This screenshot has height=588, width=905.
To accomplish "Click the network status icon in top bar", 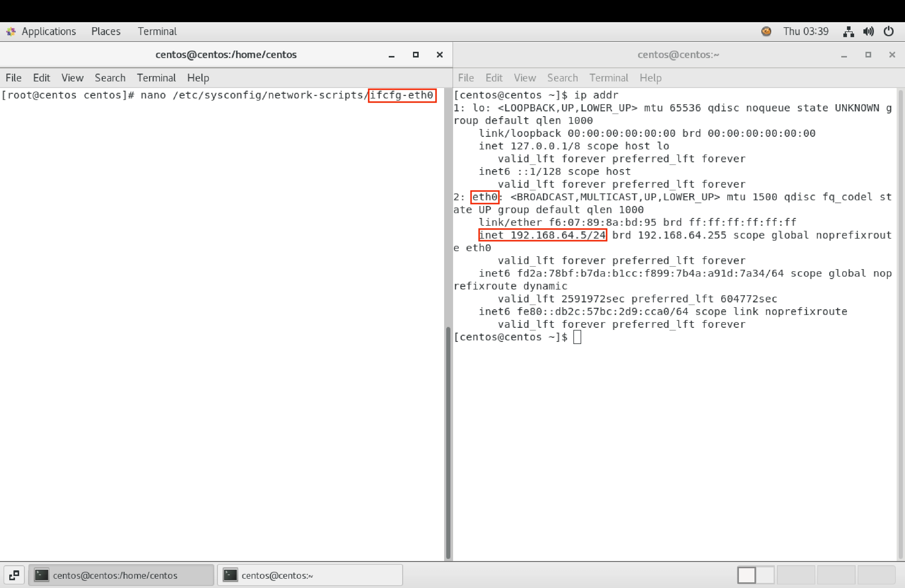I will [848, 31].
